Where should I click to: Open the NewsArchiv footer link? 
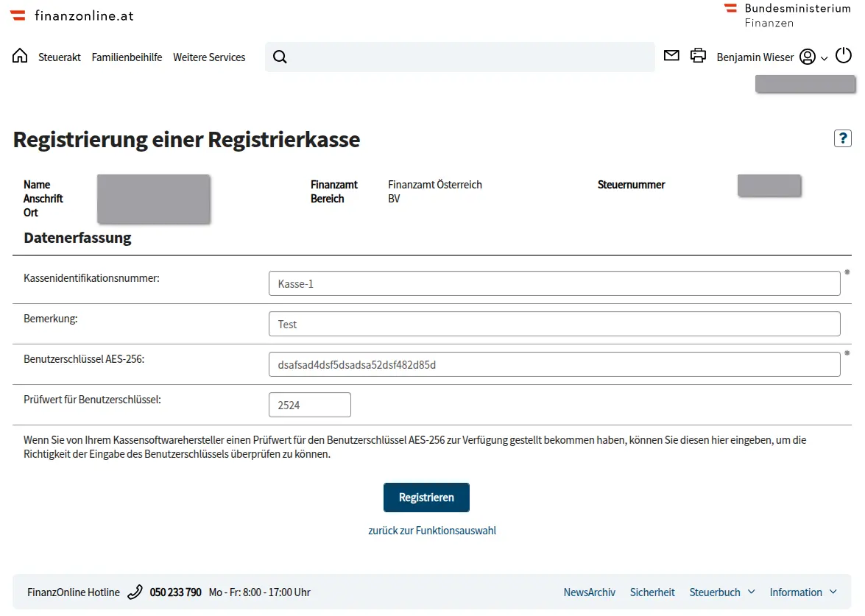[589, 592]
